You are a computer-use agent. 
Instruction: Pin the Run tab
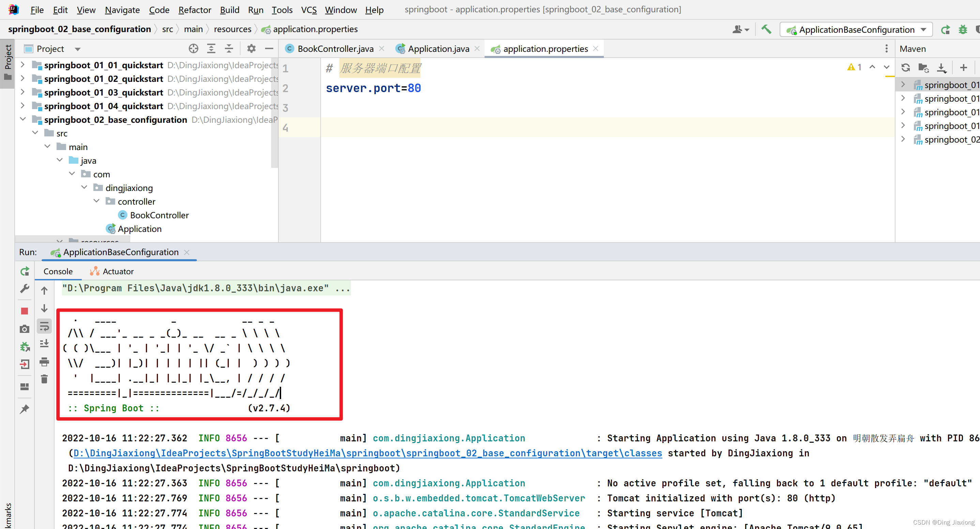pos(25,409)
